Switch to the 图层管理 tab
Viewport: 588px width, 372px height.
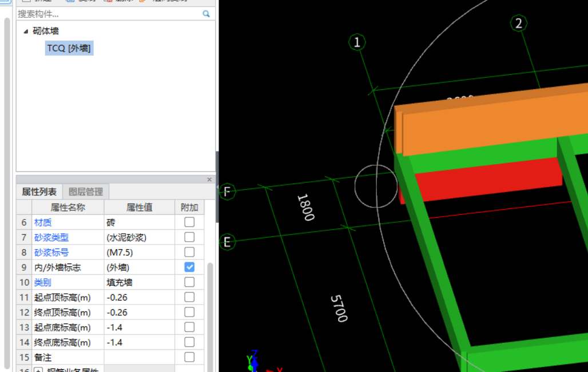(x=85, y=192)
